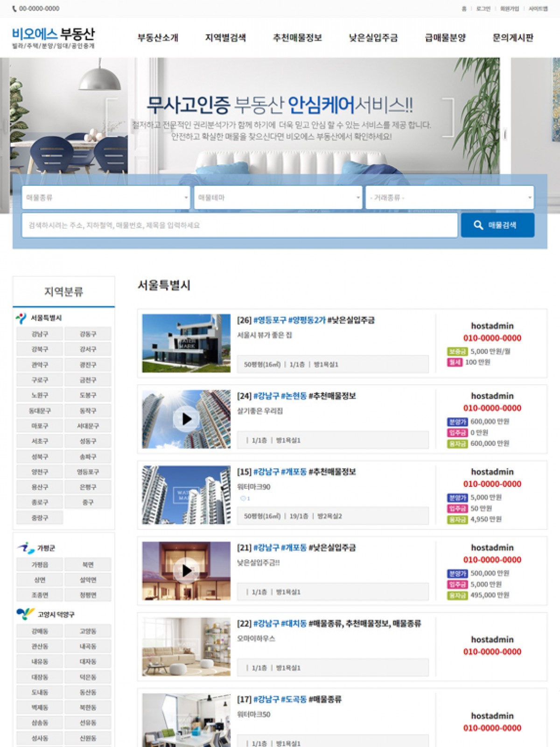This screenshot has width=560, height=747.
Task: Play the video on listing 24 논현동
Action: click(x=187, y=419)
